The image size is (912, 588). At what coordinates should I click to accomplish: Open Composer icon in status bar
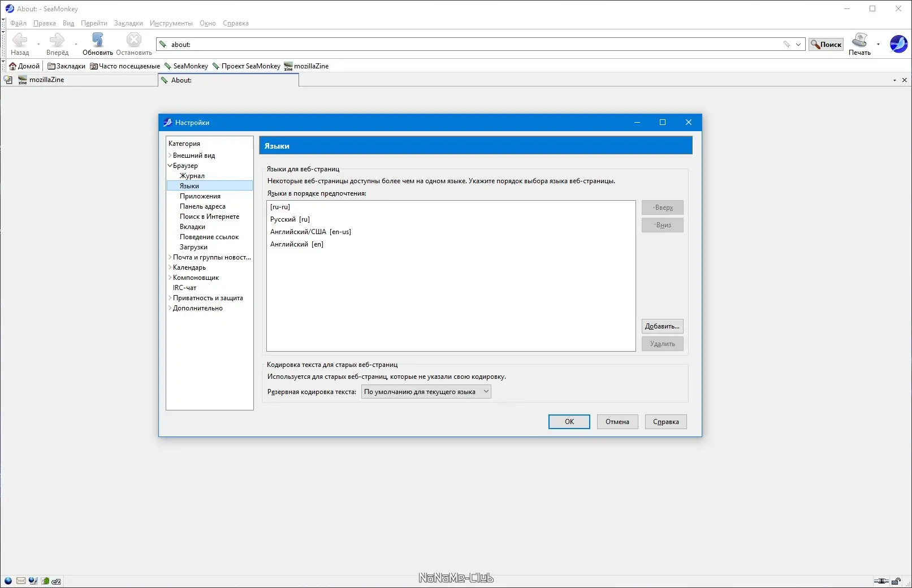pos(33,581)
